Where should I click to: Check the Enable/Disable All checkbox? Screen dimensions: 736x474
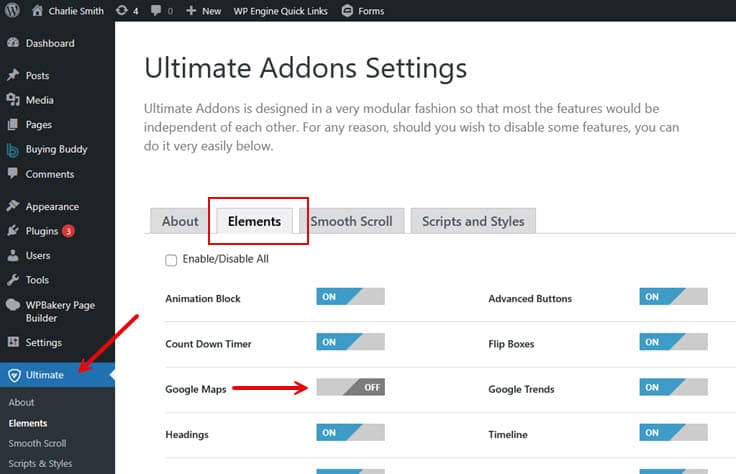(171, 260)
